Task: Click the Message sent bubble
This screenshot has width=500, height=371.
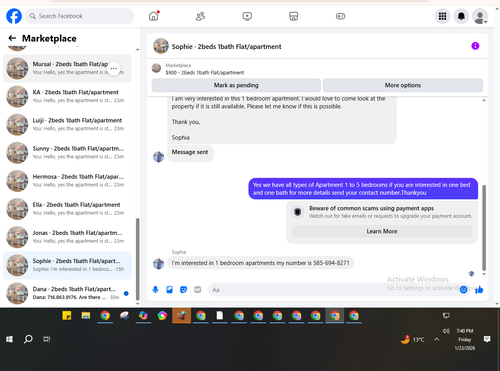Action: pyautogui.click(x=190, y=153)
